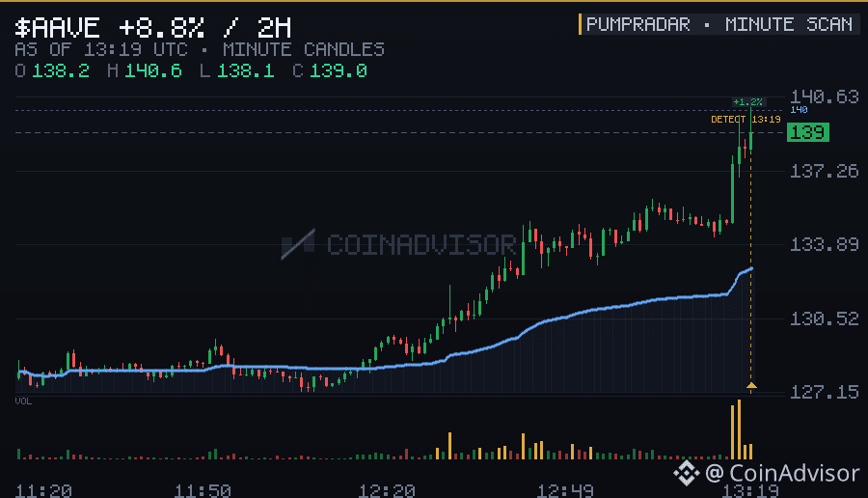
Task: Click the 12:20 time axis label
Action: (387, 491)
